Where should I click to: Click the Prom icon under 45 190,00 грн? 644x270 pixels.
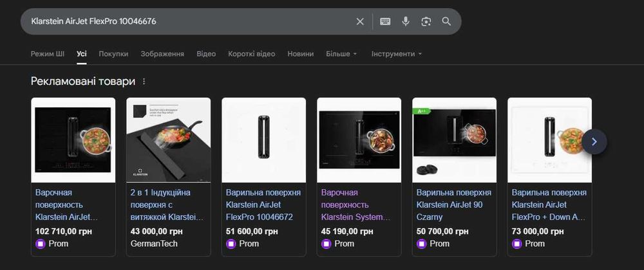[x=326, y=244]
